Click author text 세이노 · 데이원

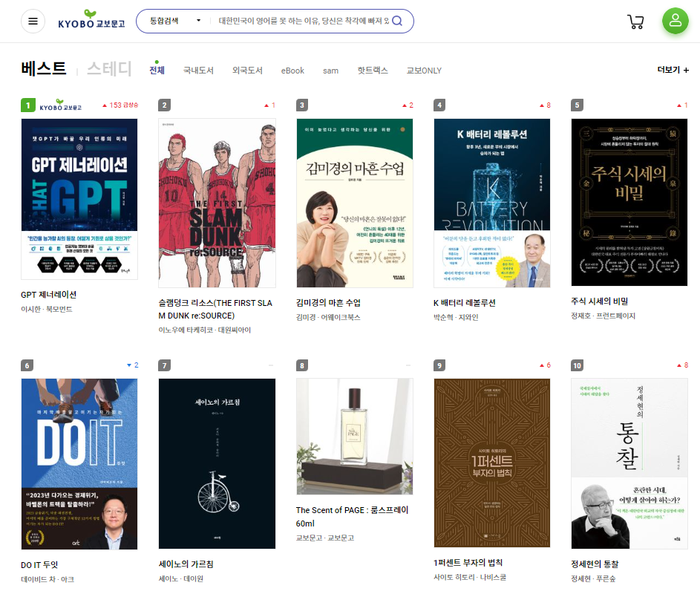(x=181, y=578)
